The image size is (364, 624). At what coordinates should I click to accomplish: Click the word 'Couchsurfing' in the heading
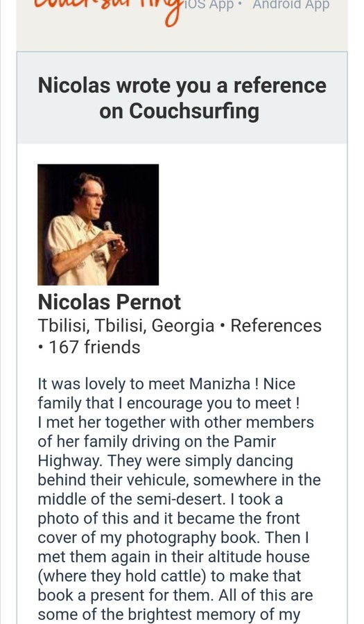click(193, 111)
